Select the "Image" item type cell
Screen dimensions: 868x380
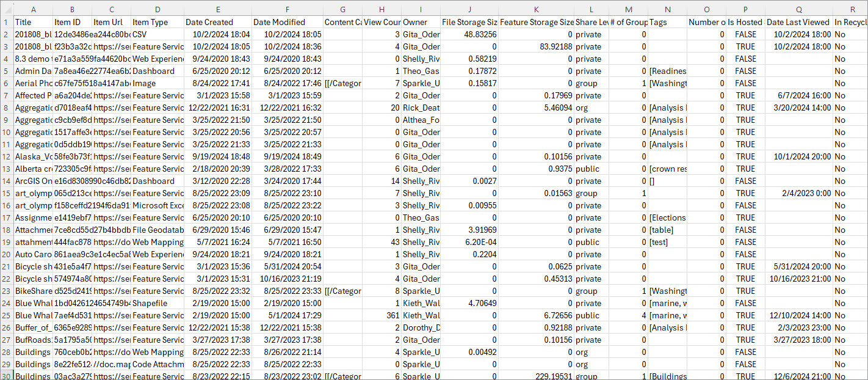pyautogui.click(x=157, y=83)
